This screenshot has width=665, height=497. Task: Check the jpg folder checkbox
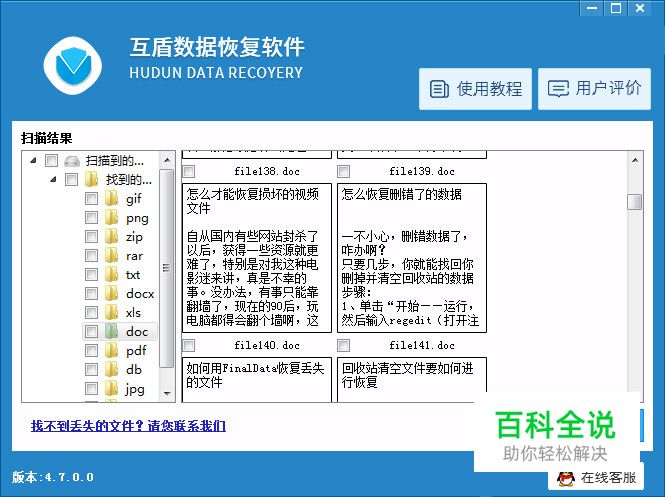[91, 388]
